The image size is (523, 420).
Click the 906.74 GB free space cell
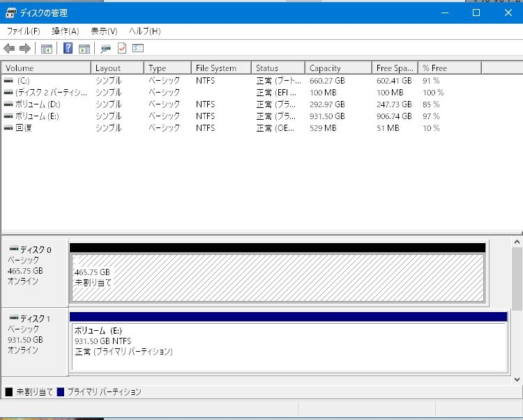[394, 116]
